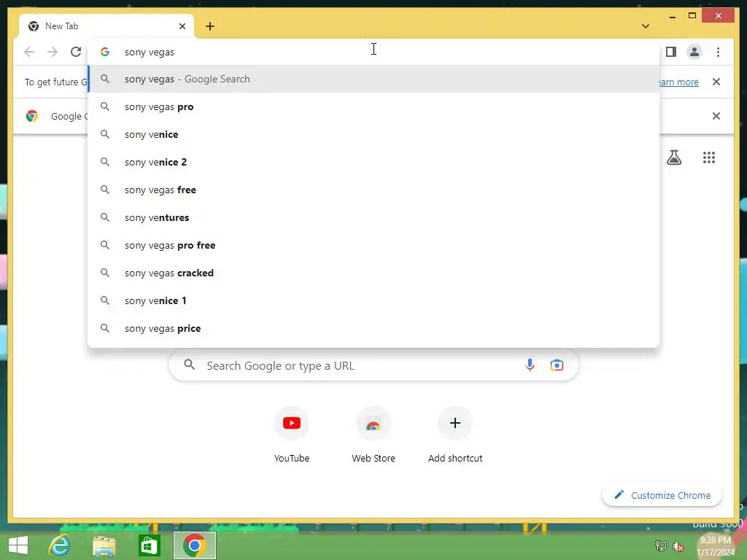Dismiss the 'To get future' infobar
The image size is (747, 560).
pyautogui.click(x=716, y=82)
